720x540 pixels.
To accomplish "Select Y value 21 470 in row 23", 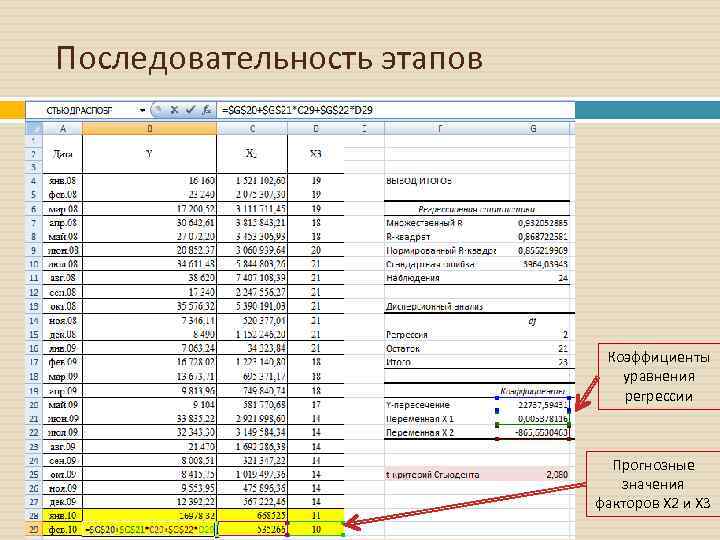I will (149, 447).
